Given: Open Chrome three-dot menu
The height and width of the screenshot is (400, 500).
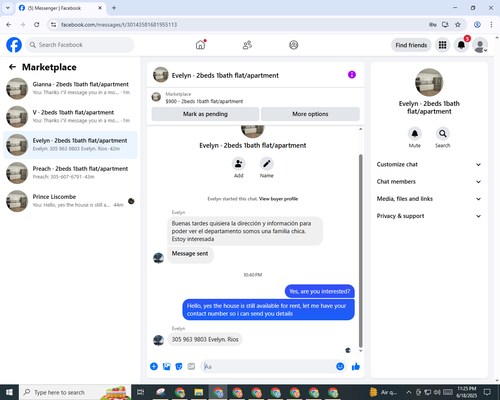Looking at the screenshot, I should tap(491, 25).
